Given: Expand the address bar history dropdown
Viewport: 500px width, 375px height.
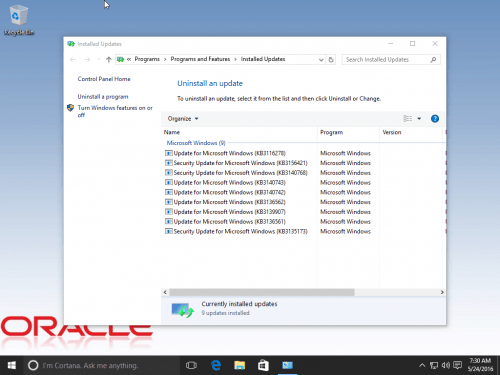Looking at the screenshot, I should pyautogui.click(x=321, y=60).
